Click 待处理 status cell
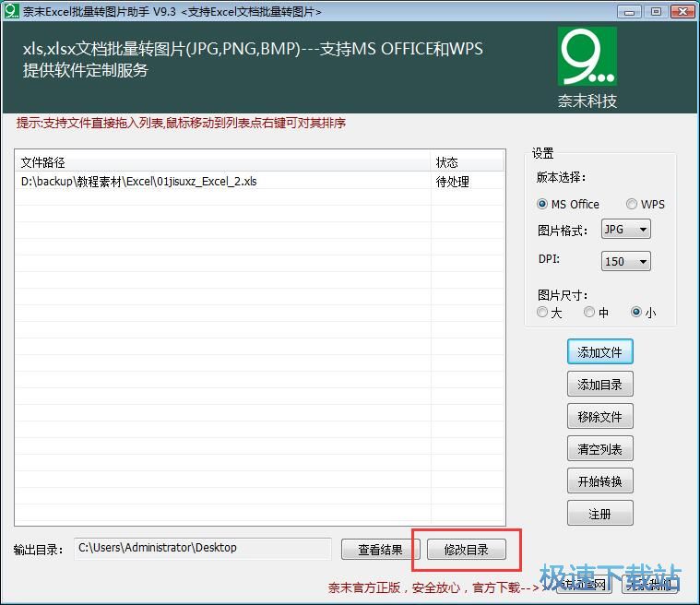The image size is (700, 605). coord(468,182)
